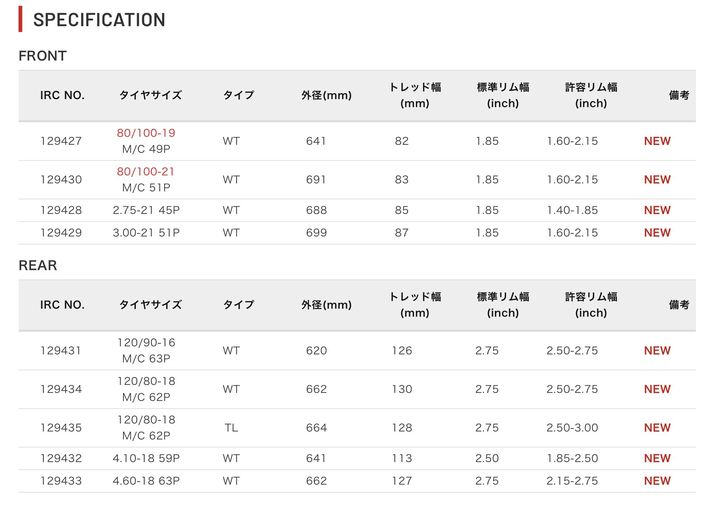Select IRC number 129430 cell
Viewport: 720px width, 505px height.
[61, 180]
